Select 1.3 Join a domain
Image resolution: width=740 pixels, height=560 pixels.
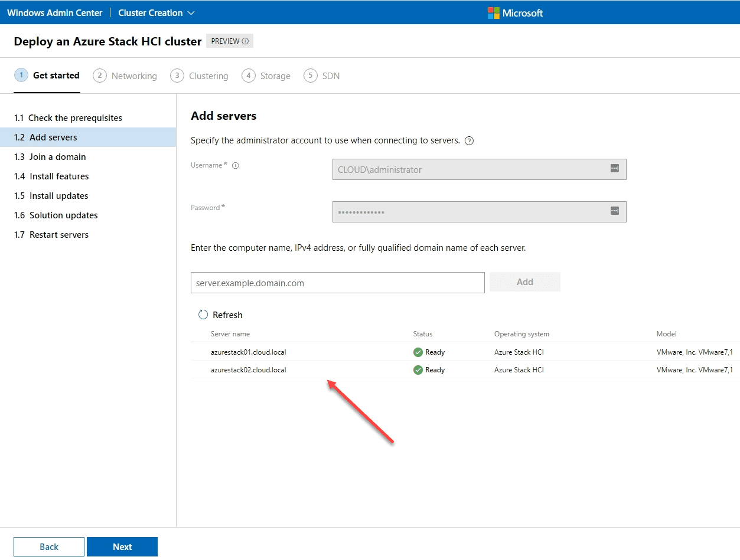pyautogui.click(x=58, y=157)
